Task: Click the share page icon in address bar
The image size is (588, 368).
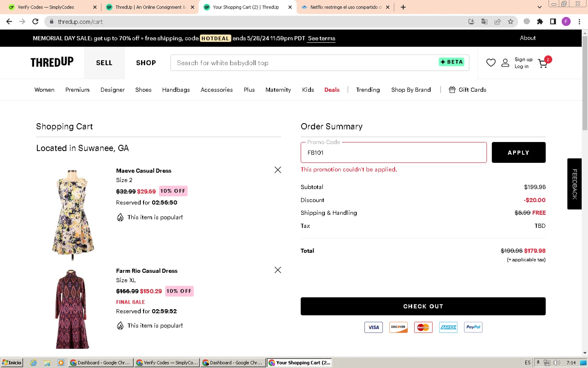Action: coord(497,22)
